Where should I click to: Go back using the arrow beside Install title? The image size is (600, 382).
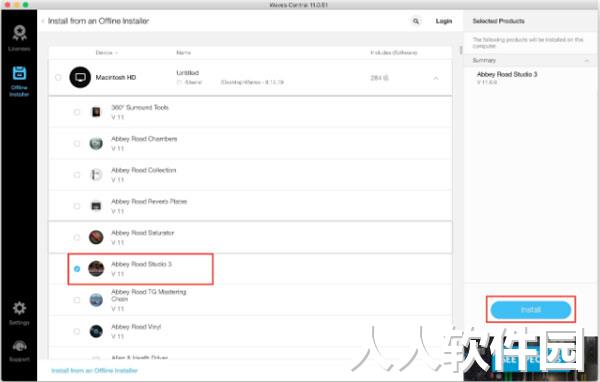43,21
